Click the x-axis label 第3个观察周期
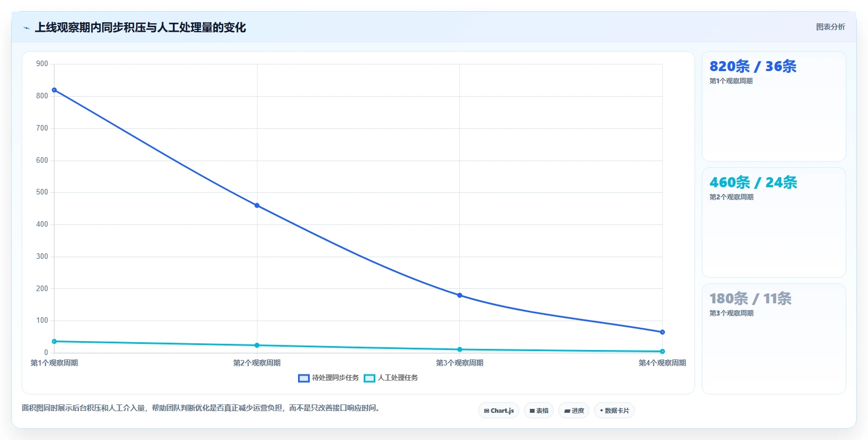The width and height of the screenshot is (868, 440). click(459, 363)
